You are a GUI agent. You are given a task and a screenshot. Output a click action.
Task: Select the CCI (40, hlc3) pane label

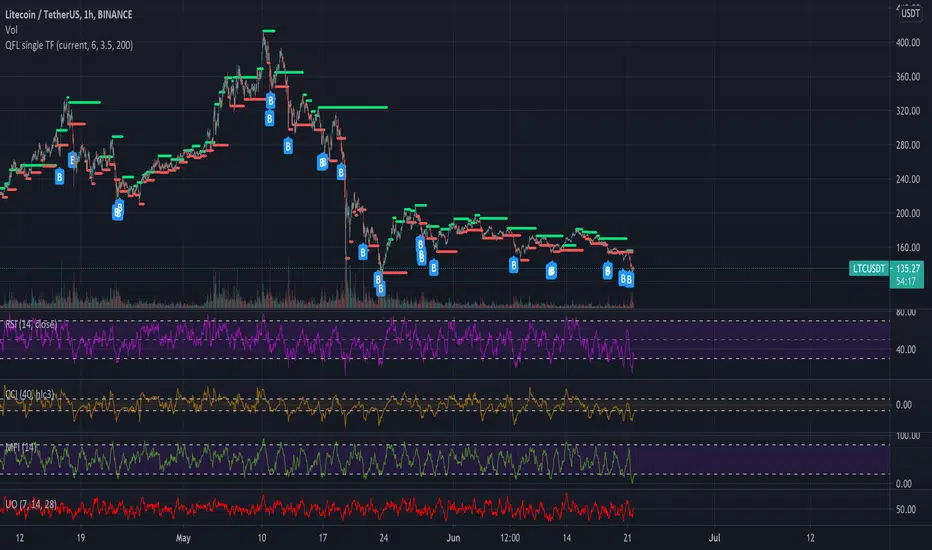point(30,394)
